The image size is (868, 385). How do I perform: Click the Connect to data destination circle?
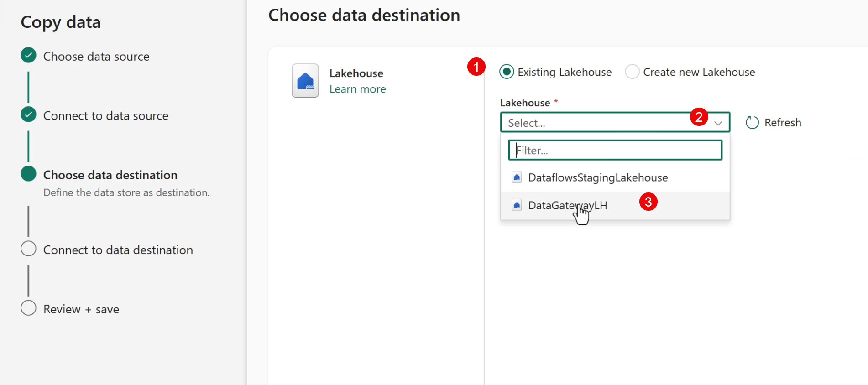click(28, 249)
